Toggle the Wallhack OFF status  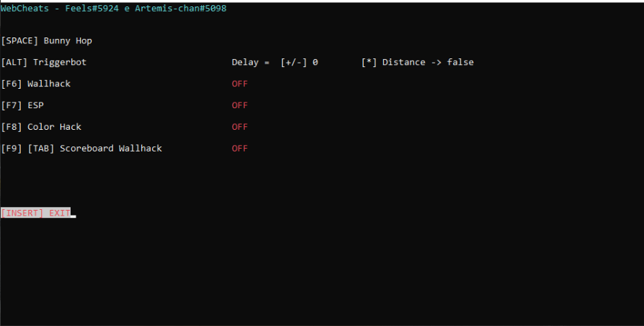coord(239,84)
